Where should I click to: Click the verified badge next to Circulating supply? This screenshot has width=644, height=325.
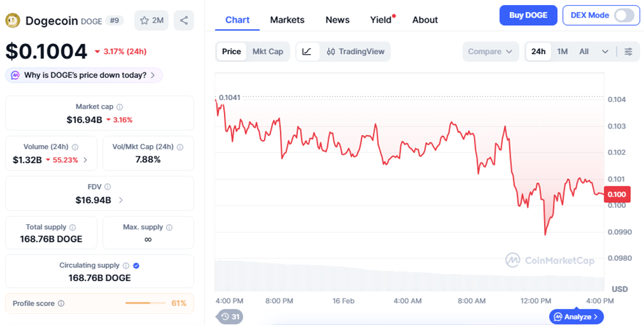click(x=136, y=266)
